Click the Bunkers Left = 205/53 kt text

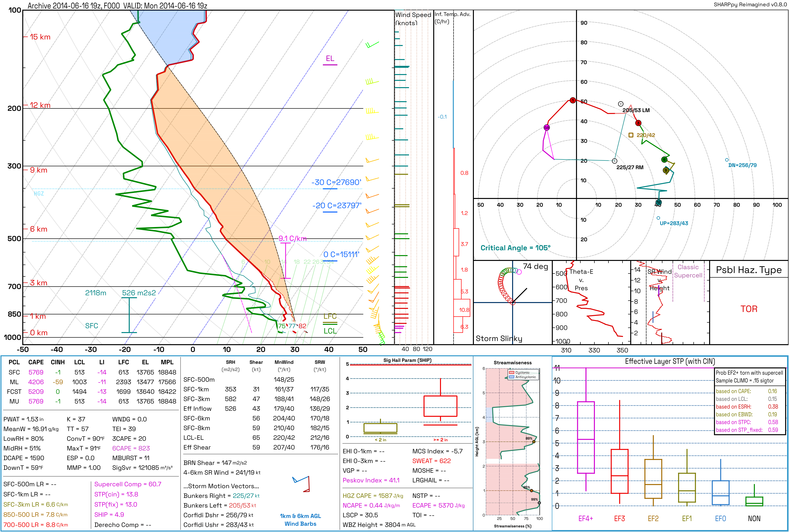coord(220,506)
